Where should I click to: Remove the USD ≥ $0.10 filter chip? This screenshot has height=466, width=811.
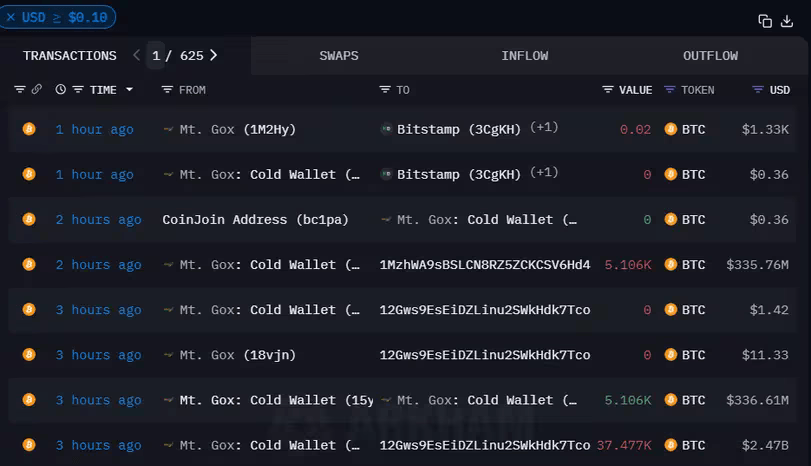coord(11,17)
